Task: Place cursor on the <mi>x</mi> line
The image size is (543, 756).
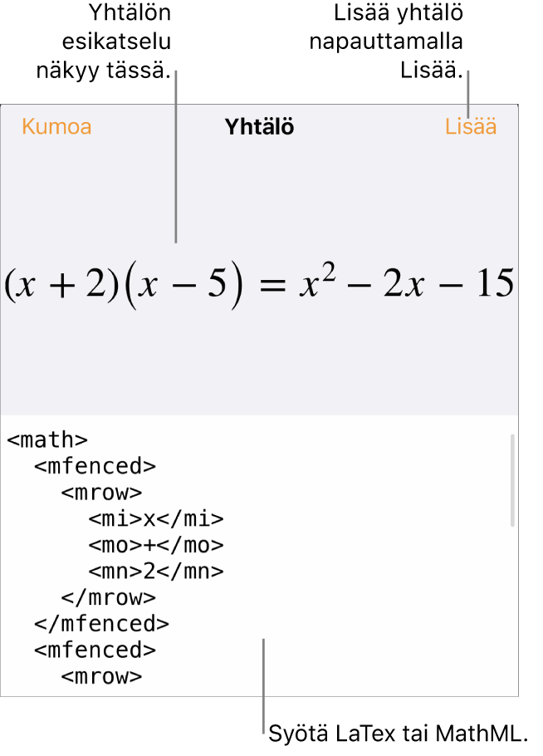Action: click(156, 519)
